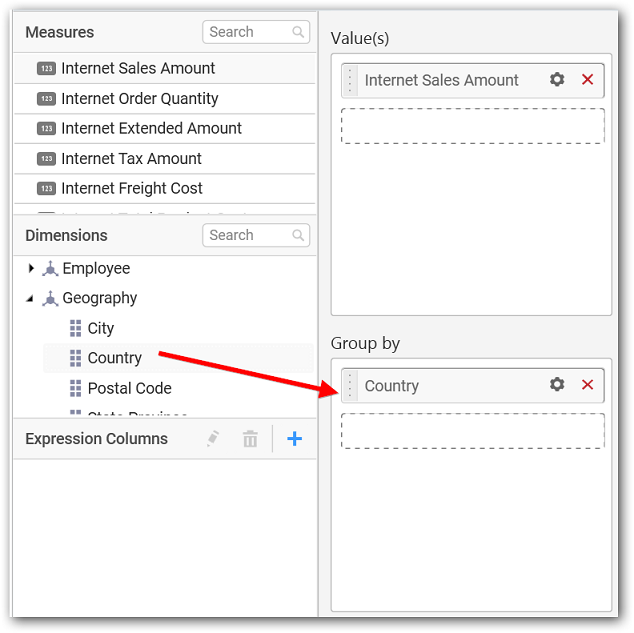
Task: Remove Country from Group by
Action: pos(587,384)
